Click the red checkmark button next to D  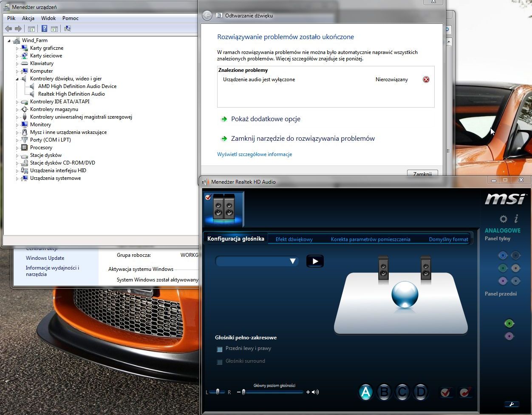[446, 392]
